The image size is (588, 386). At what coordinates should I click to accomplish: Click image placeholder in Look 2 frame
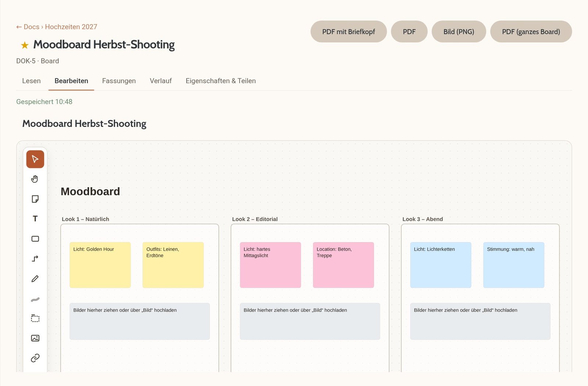310,321
